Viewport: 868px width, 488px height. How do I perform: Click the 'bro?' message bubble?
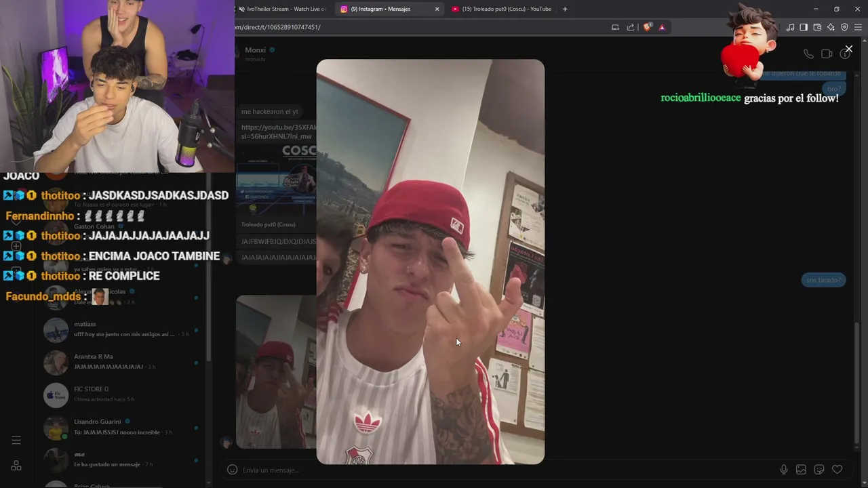(834, 89)
